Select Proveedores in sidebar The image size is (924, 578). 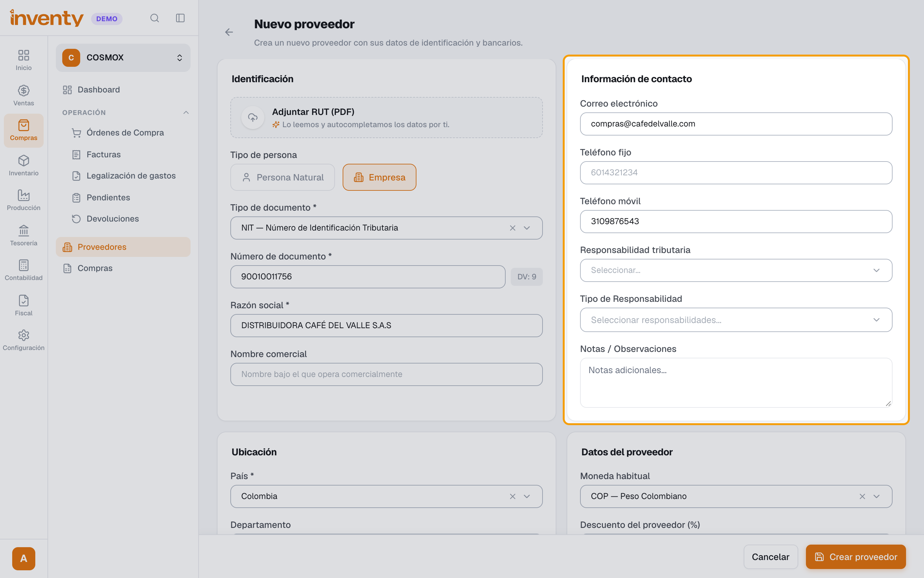[123, 247]
